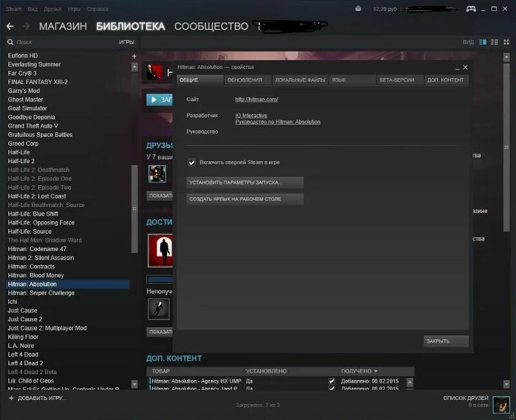This screenshot has height=420, width=516.
Task: Toggle Agency HX UMP DLC checkbox
Action: coord(332,381)
